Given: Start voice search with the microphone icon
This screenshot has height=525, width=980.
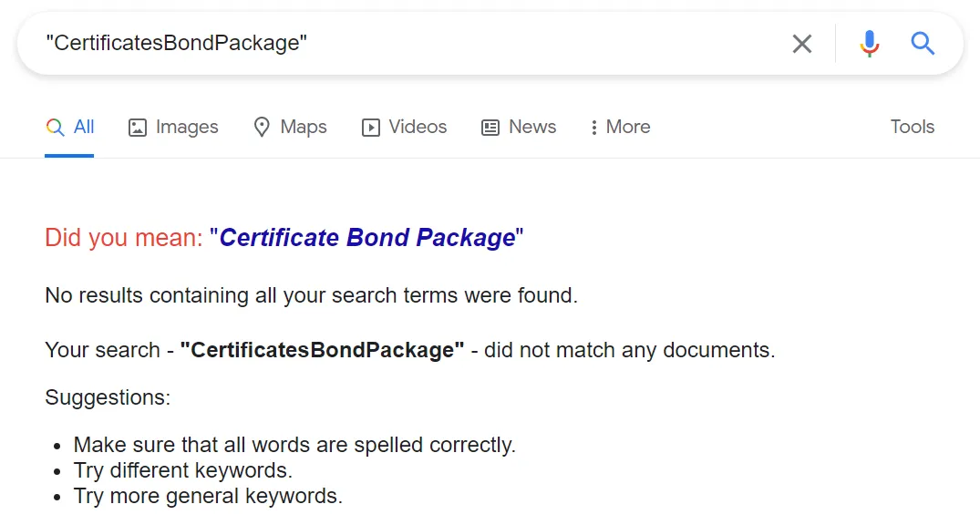Looking at the screenshot, I should [x=870, y=44].
